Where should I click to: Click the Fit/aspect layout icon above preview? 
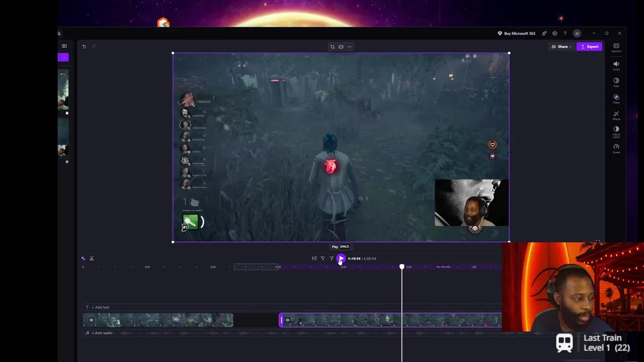pyautogui.click(x=341, y=47)
